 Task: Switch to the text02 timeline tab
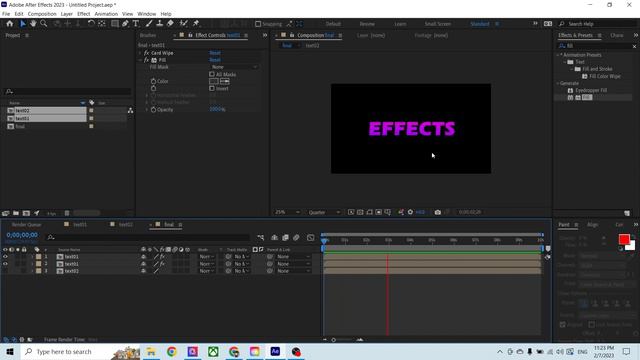(126, 224)
